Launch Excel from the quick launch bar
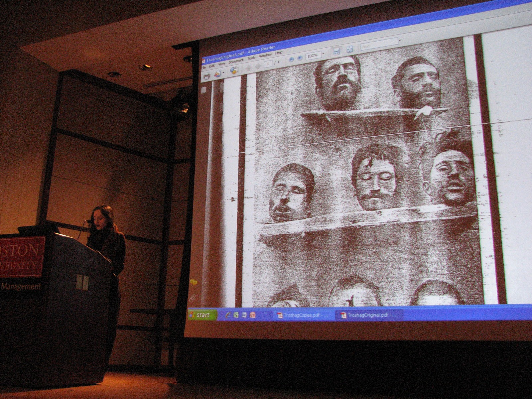Viewport: 532px width, 399px height. pyautogui.click(x=236, y=315)
